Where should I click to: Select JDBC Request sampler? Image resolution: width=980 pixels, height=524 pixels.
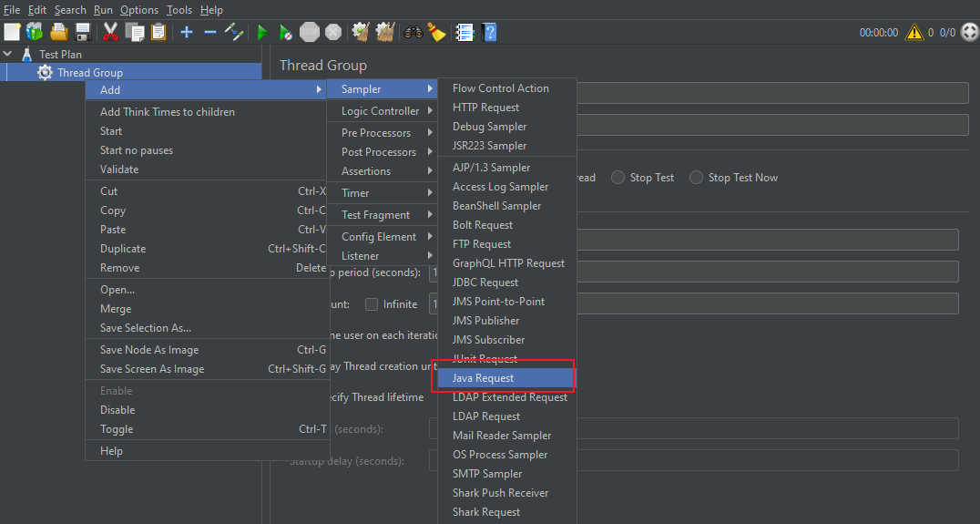tap(507, 283)
